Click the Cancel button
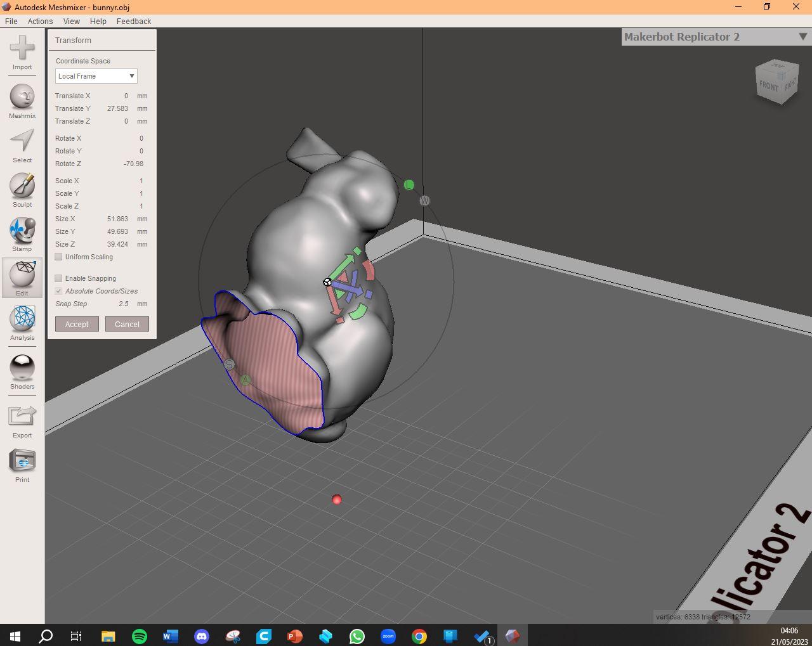 coord(127,324)
